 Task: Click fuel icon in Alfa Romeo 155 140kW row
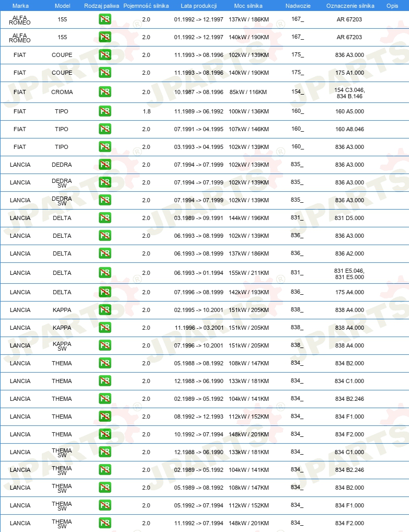pyautogui.click(x=105, y=37)
